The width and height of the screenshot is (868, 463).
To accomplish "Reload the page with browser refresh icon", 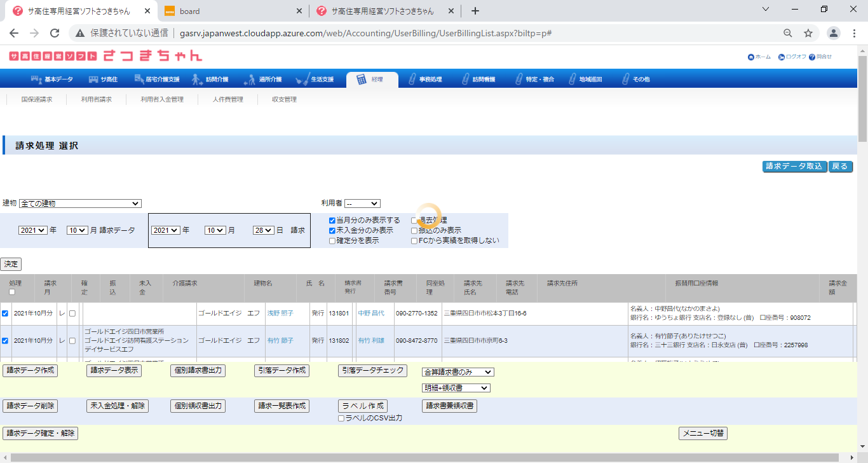I will (55, 33).
